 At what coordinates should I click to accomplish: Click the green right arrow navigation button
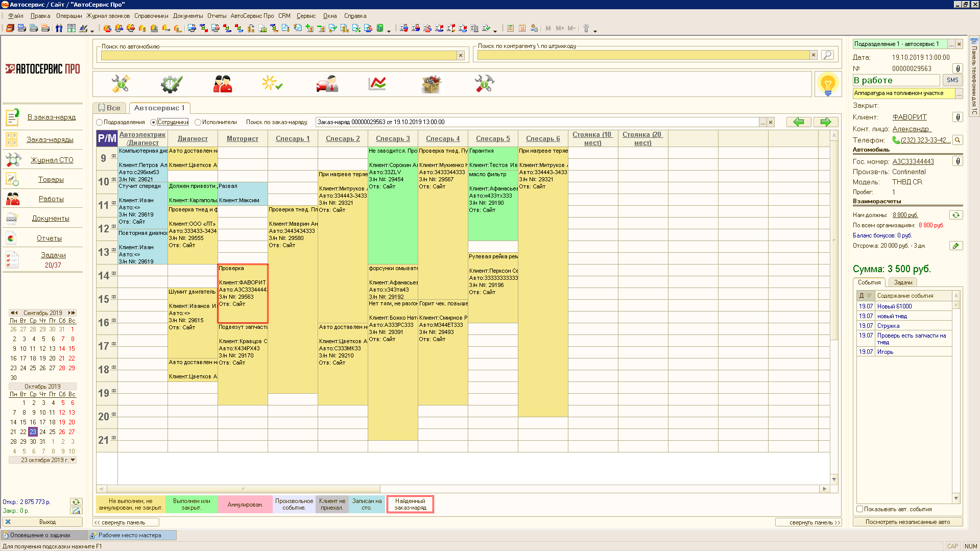click(x=825, y=122)
